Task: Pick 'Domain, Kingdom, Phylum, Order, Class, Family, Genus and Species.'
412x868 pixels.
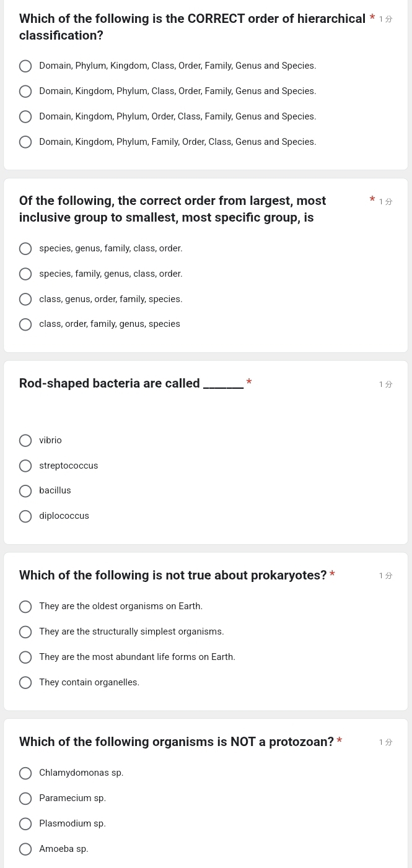Action: click(25, 116)
